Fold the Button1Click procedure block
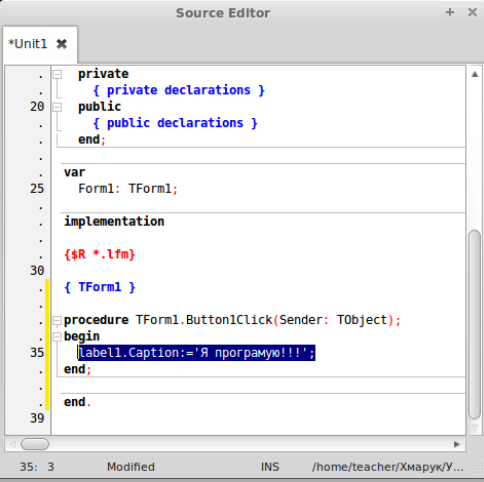The width and height of the screenshot is (484, 482). tap(57, 320)
